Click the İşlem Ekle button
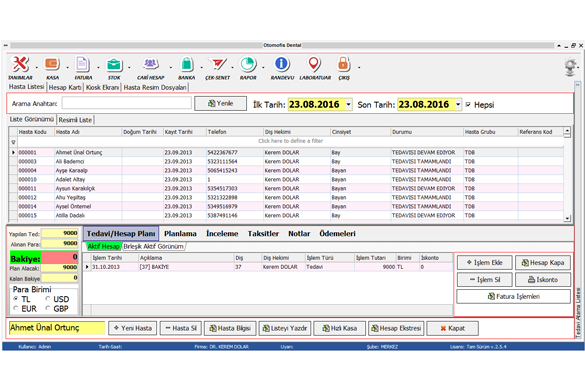The image size is (585, 390). tap(484, 263)
